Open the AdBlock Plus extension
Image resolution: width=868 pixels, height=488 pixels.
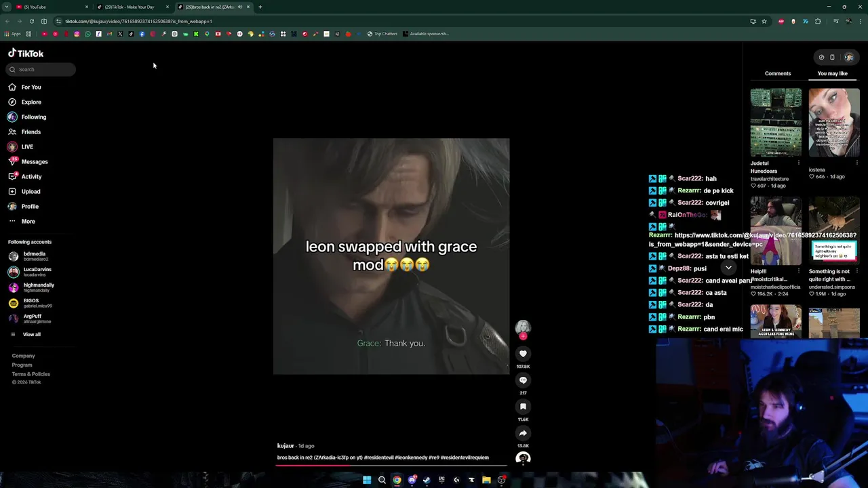pos(781,21)
